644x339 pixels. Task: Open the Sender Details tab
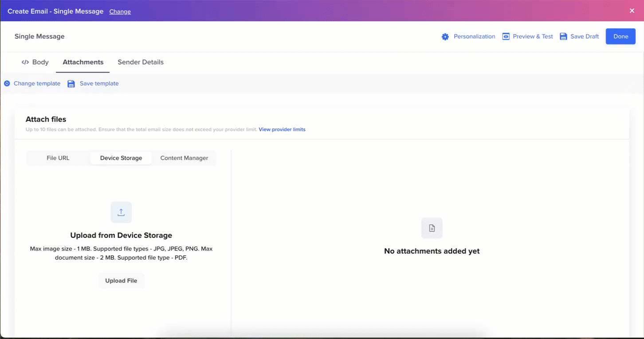coord(141,62)
